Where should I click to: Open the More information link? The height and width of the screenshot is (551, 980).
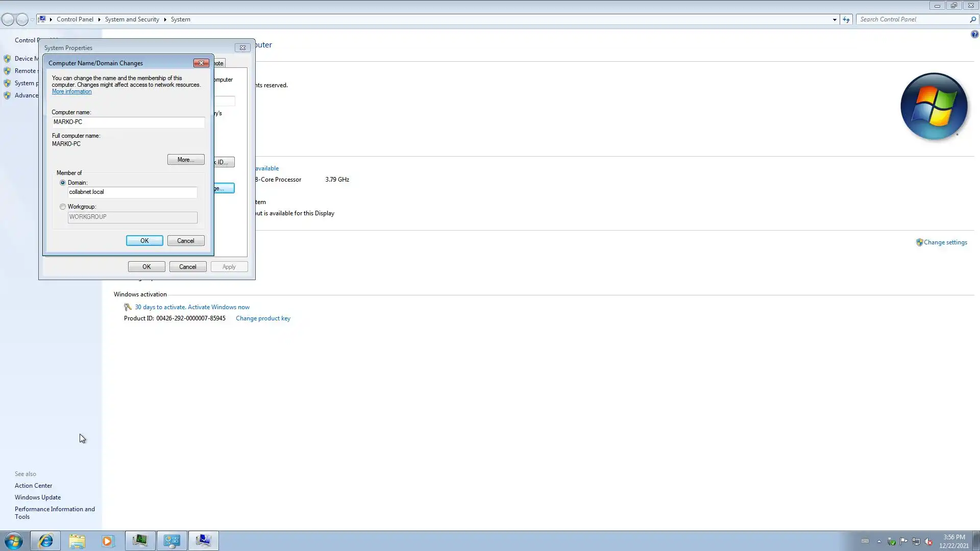[71, 92]
